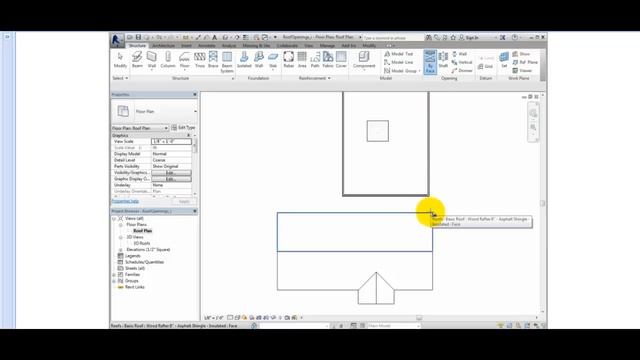Select the Column tool
The height and width of the screenshot is (360, 640).
click(168, 60)
